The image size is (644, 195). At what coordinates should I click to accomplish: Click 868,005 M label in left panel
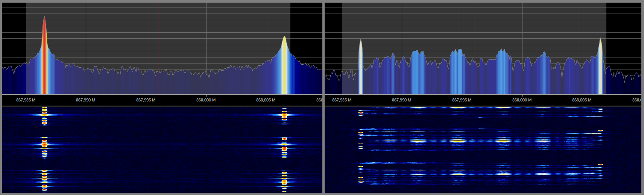(x=266, y=100)
